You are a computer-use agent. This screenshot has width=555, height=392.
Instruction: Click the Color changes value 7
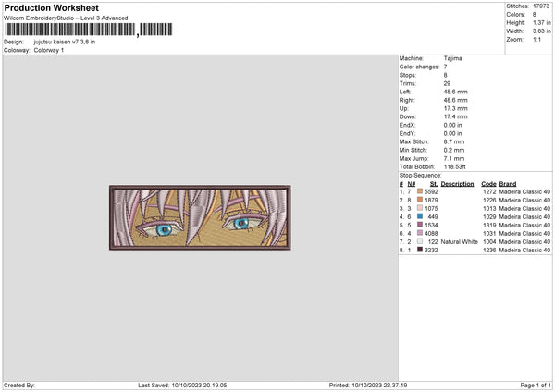445,67
